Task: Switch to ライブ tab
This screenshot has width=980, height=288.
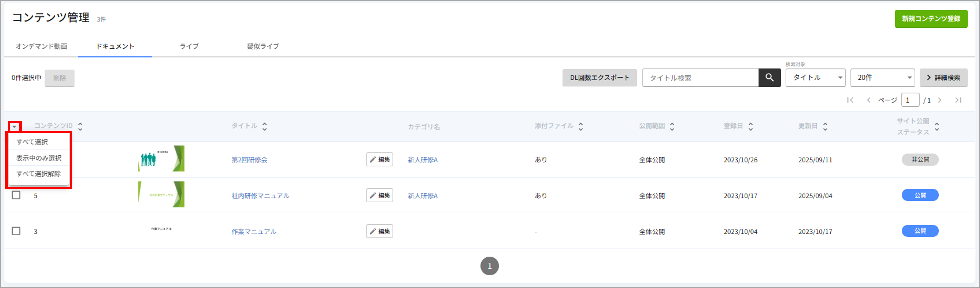Action: pyautogui.click(x=189, y=46)
